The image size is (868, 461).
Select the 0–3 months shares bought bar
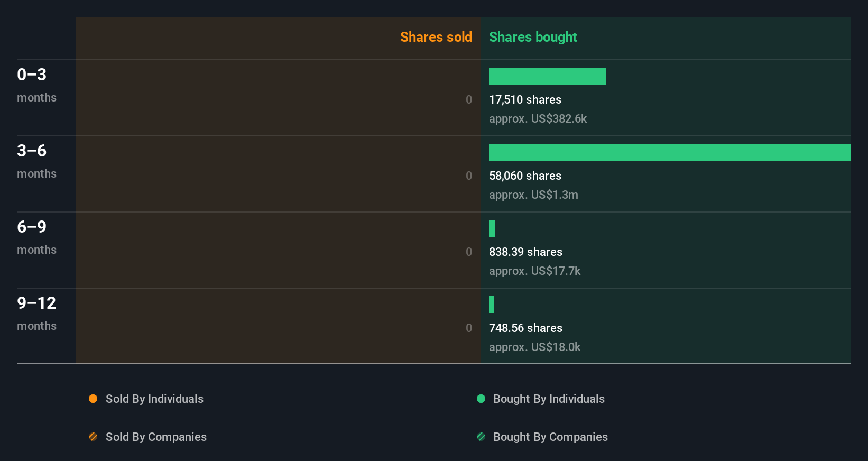click(x=547, y=76)
